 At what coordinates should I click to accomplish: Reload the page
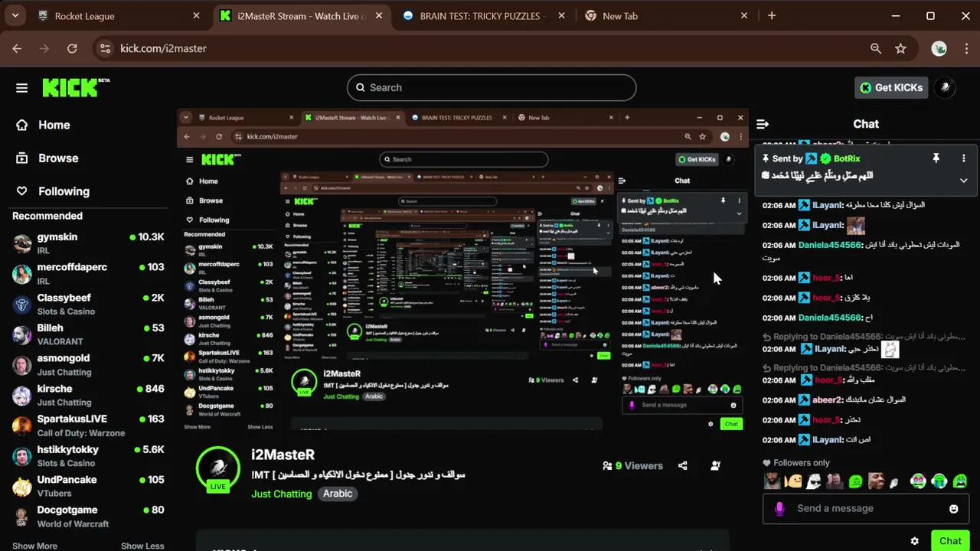[x=72, y=48]
